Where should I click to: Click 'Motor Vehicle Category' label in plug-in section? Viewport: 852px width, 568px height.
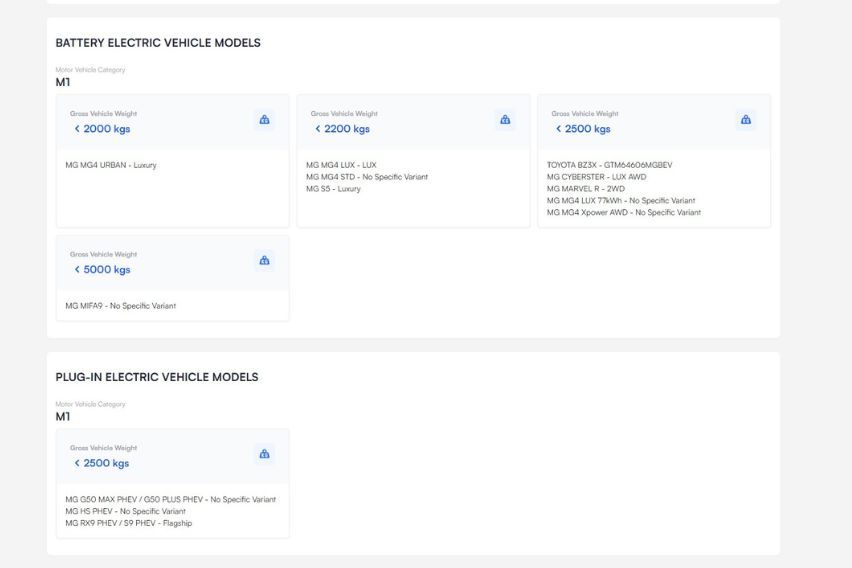pyautogui.click(x=90, y=404)
